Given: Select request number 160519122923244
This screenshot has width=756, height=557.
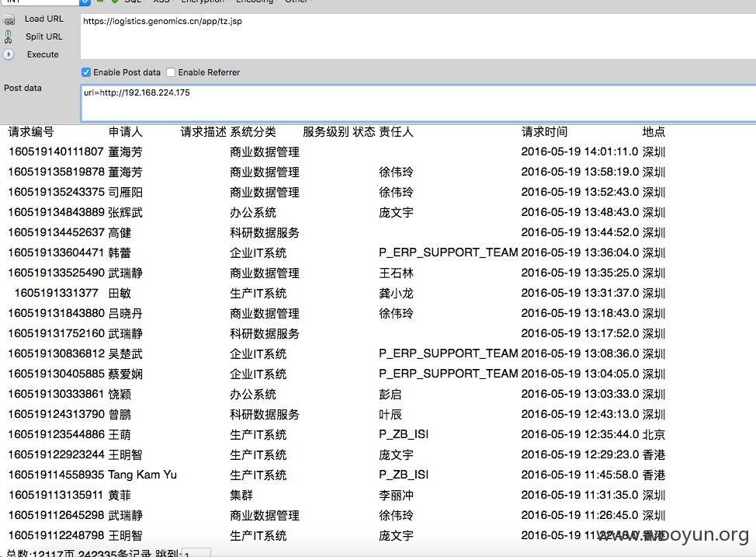Looking at the screenshot, I should click(56, 454).
